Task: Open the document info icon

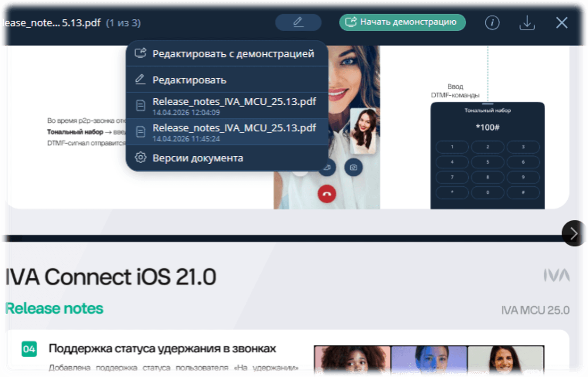Action: point(492,23)
